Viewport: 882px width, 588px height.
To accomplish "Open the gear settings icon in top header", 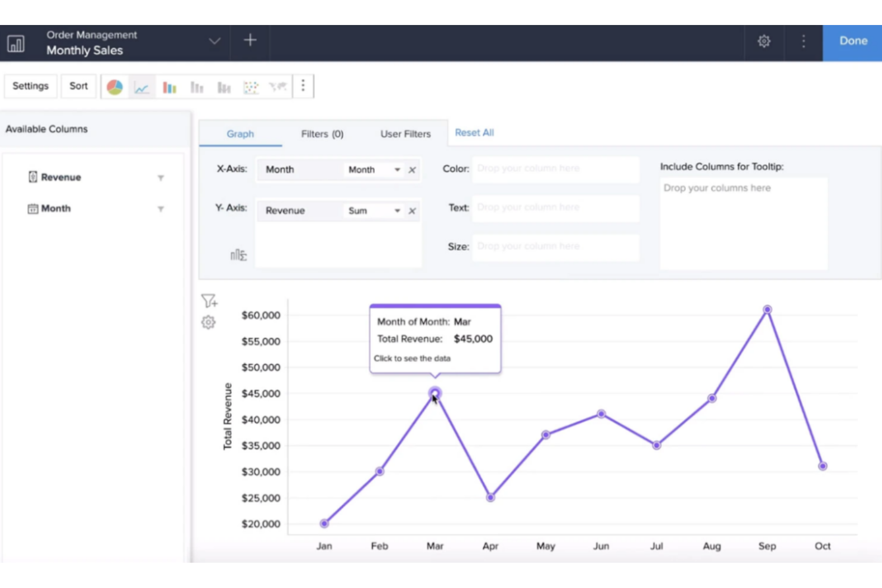I will [x=764, y=42].
